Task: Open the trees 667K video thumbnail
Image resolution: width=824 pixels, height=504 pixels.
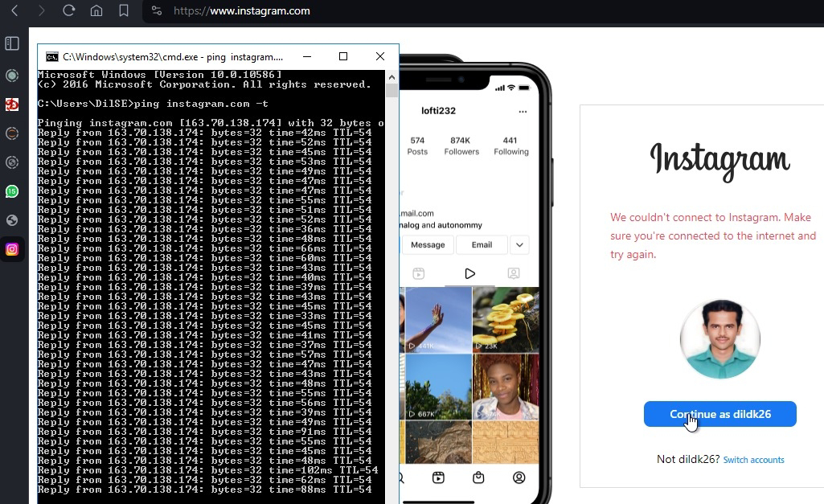Action: coord(438,387)
